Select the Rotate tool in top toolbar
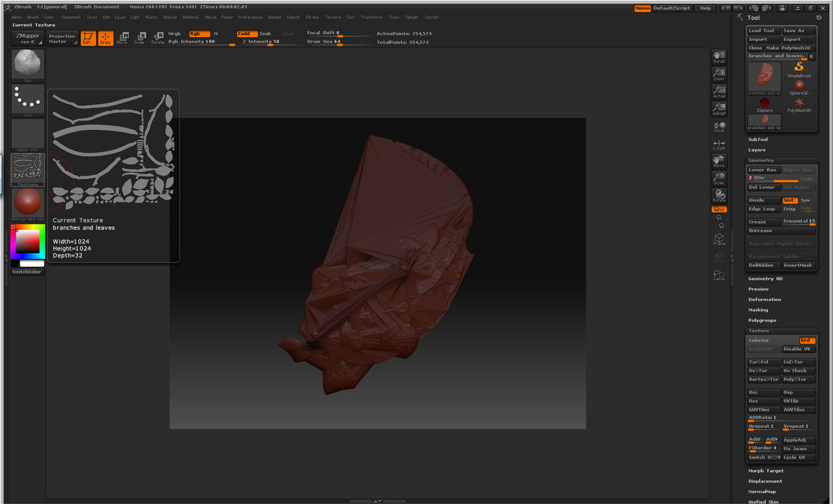Image resolution: width=833 pixels, height=504 pixels. (158, 38)
